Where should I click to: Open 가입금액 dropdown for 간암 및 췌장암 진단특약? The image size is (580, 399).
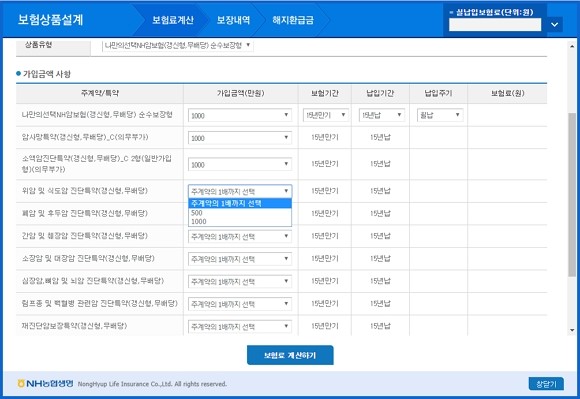click(240, 236)
